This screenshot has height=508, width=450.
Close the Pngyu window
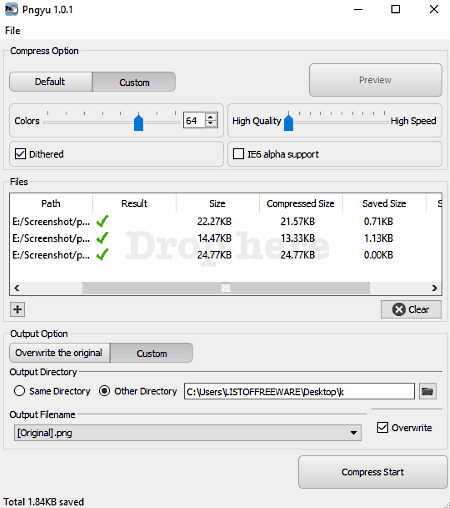pos(434,9)
